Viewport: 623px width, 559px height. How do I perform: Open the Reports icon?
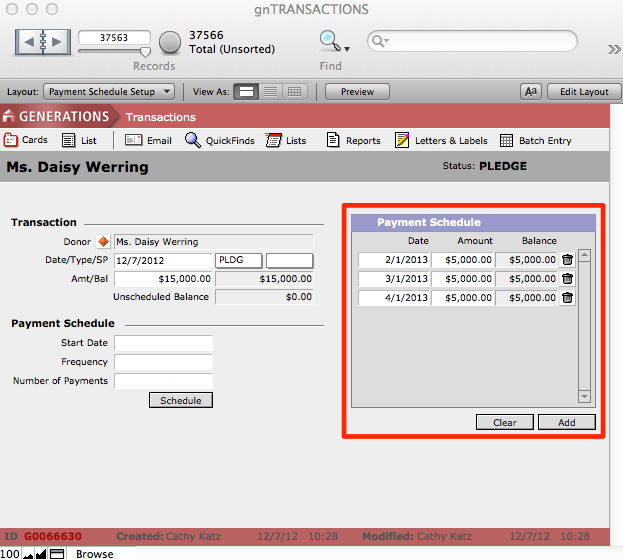click(334, 141)
